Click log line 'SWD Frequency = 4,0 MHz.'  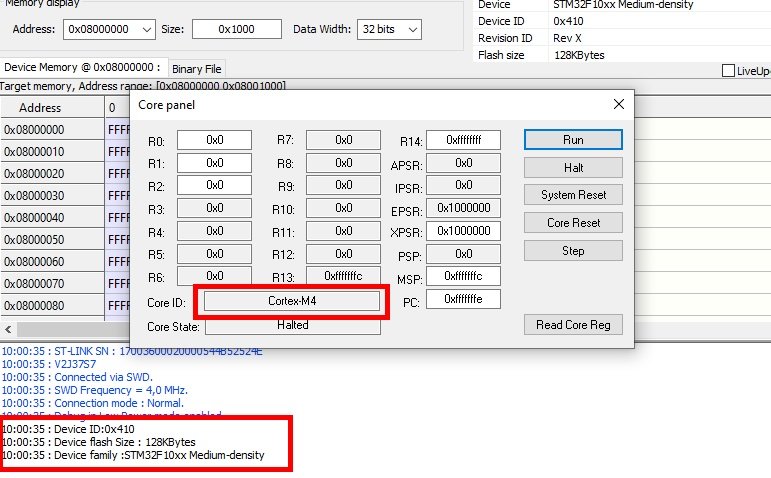click(x=95, y=390)
